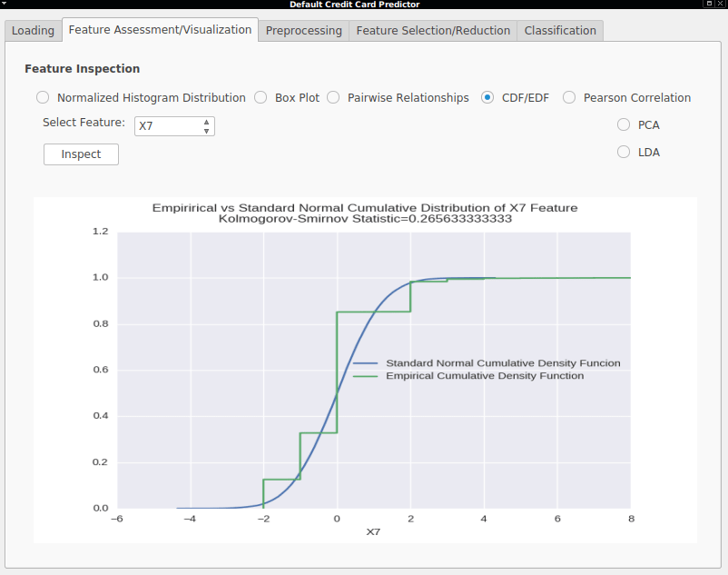Open the Classification tab
The width and height of the screenshot is (728, 575).
560,31
